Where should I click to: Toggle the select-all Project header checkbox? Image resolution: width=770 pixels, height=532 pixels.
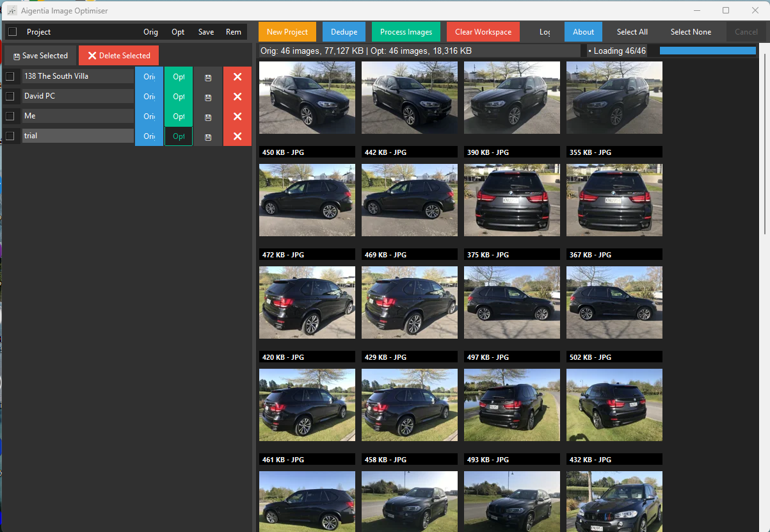click(x=12, y=32)
